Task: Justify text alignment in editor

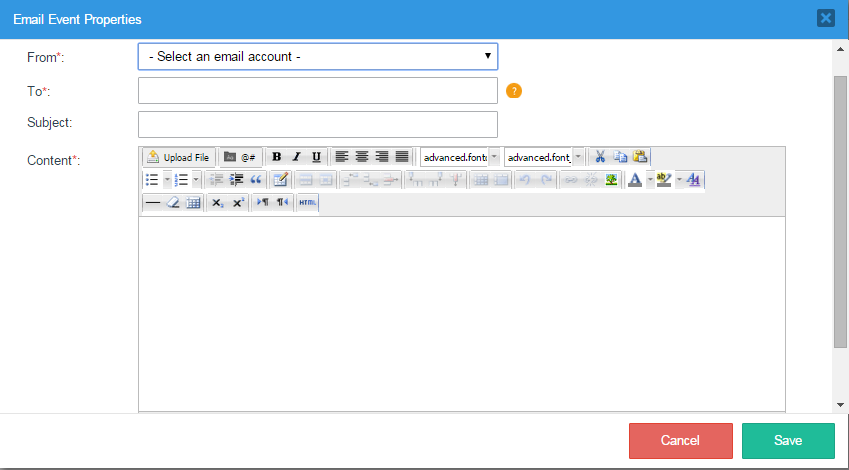Action: [x=402, y=157]
